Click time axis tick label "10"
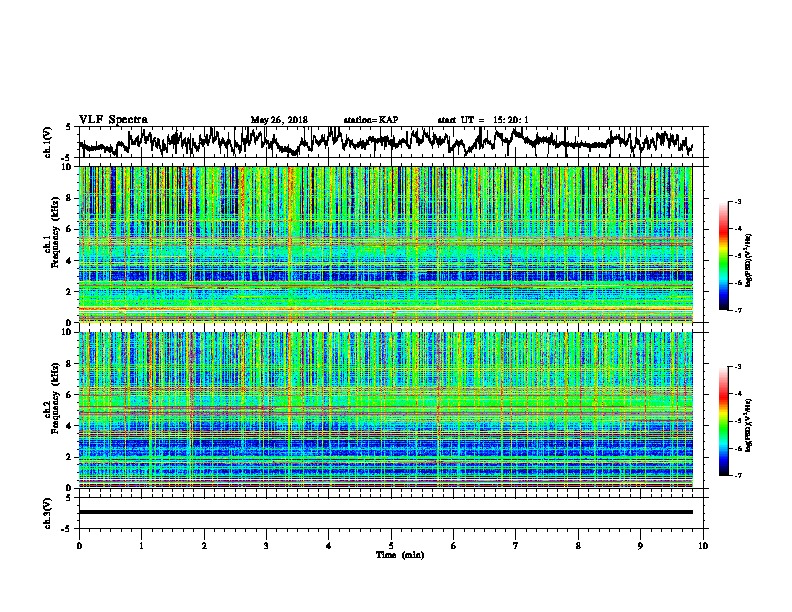Screen dimensions: 792x612 pos(703,545)
